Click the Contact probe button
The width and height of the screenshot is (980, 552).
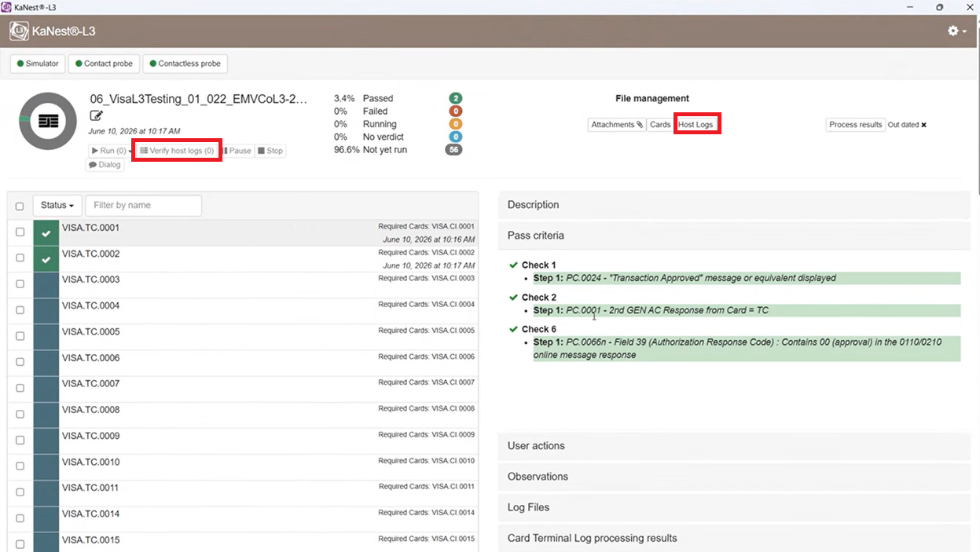coord(104,64)
